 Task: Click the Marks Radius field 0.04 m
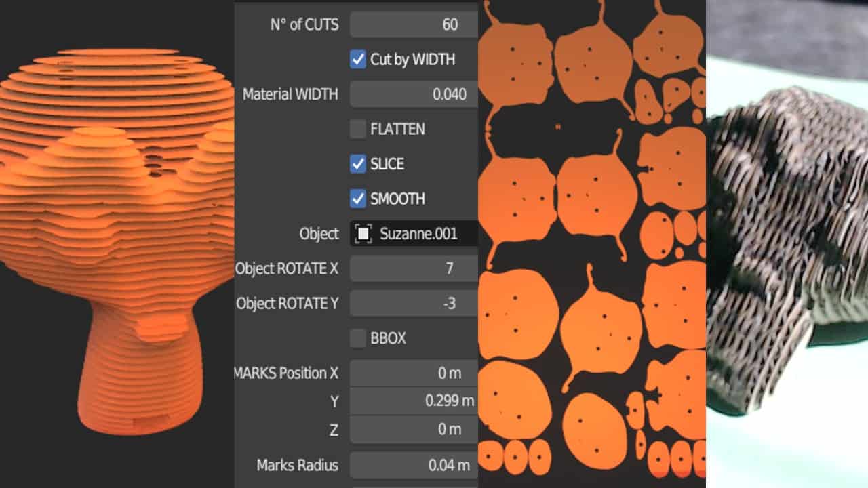(414, 466)
